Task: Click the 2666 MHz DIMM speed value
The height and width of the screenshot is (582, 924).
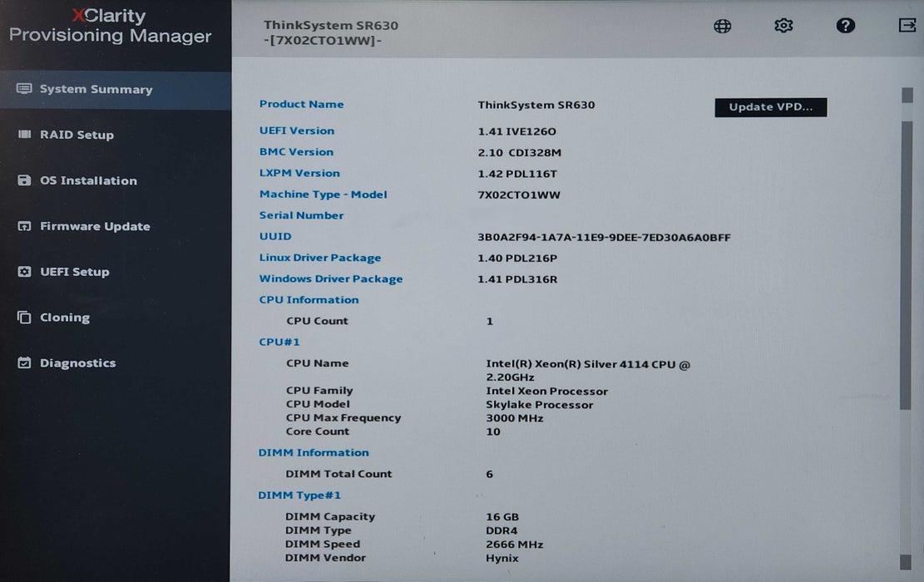Action: pos(515,545)
